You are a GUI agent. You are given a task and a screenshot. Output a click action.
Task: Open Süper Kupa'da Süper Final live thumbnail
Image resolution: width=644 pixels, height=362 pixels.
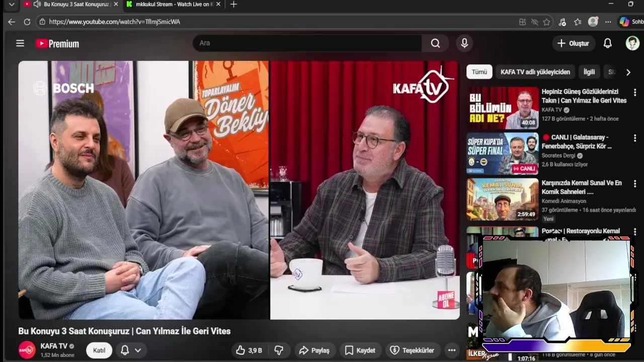(502, 154)
